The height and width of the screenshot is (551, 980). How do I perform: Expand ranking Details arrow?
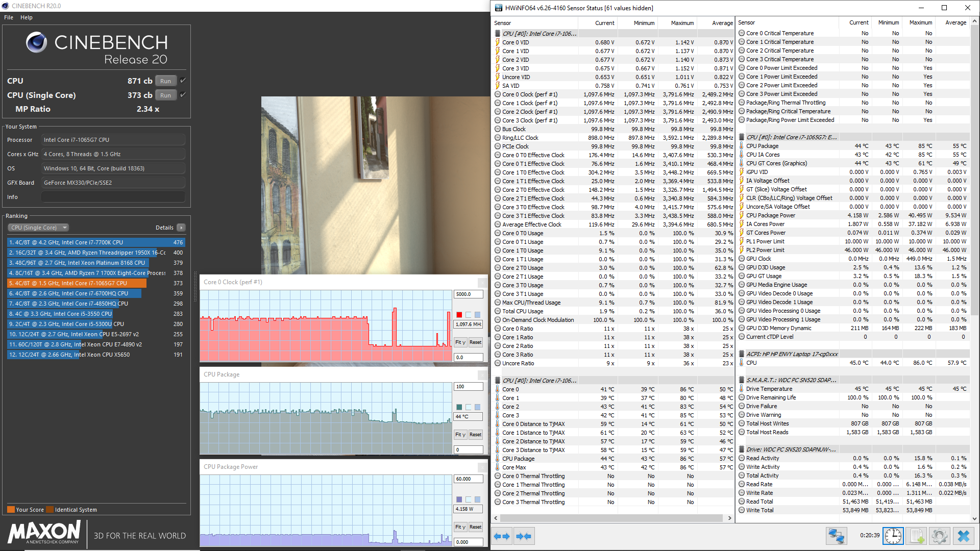[x=181, y=228]
